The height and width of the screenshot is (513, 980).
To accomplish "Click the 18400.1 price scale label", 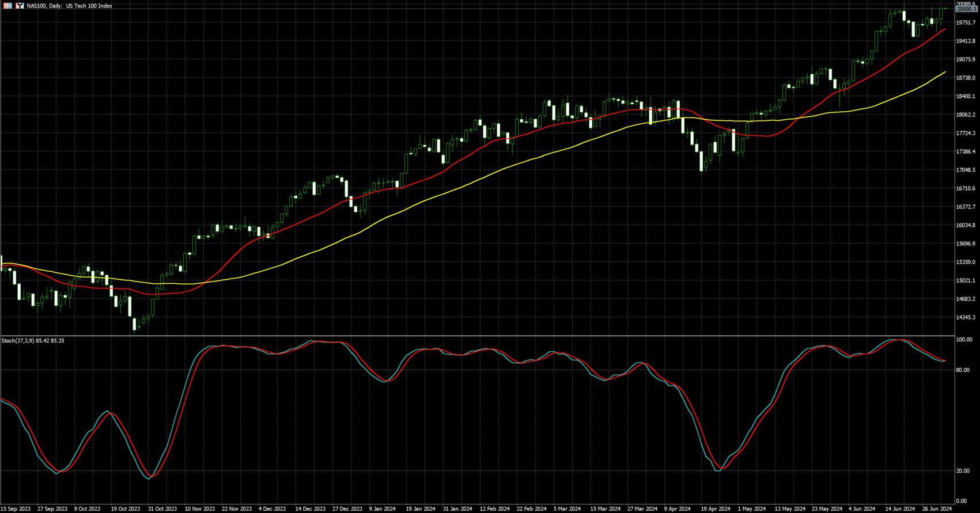I will [966, 96].
